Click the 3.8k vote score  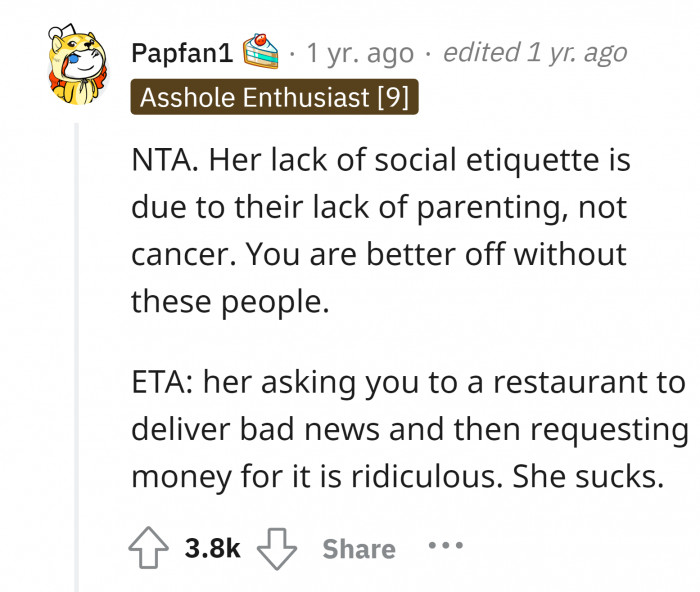(x=213, y=548)
